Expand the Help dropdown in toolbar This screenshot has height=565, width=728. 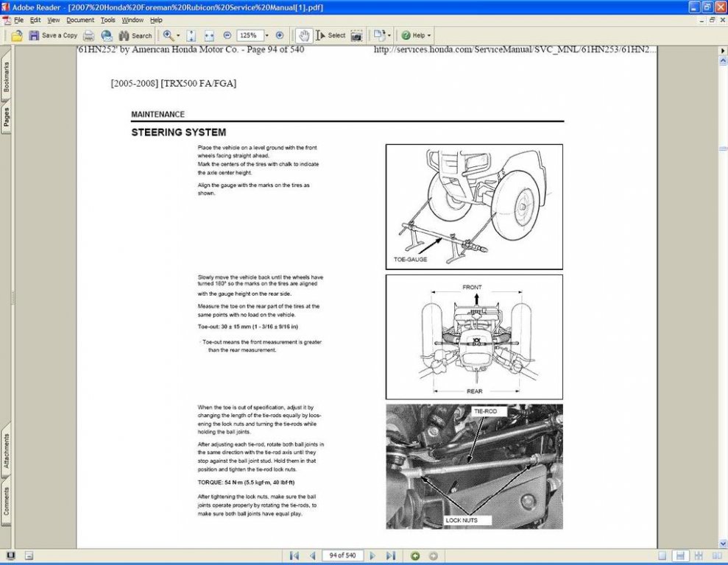coord(428,35)
